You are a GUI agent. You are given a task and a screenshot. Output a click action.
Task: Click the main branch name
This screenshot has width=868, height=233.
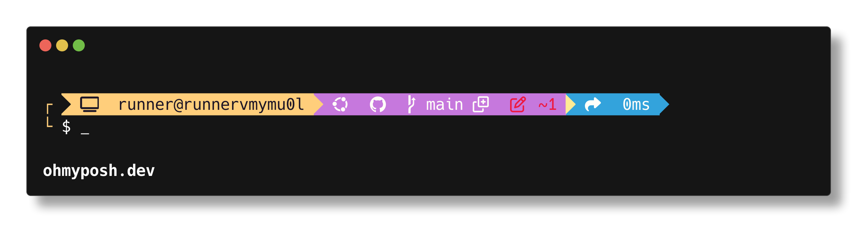[x=444, y=104]
